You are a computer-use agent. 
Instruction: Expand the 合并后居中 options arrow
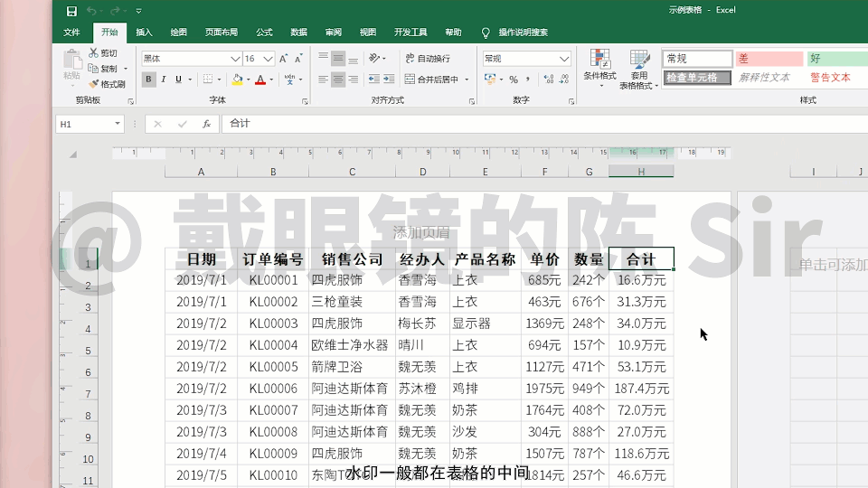pyautogui.click(x=467, y=80)
